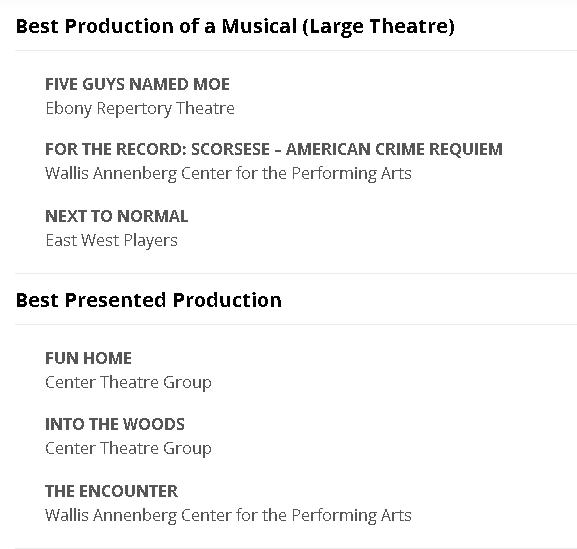Click the word Production in second heading
The width and height of the screenshot is (577, 549).
tap(227, 300)
